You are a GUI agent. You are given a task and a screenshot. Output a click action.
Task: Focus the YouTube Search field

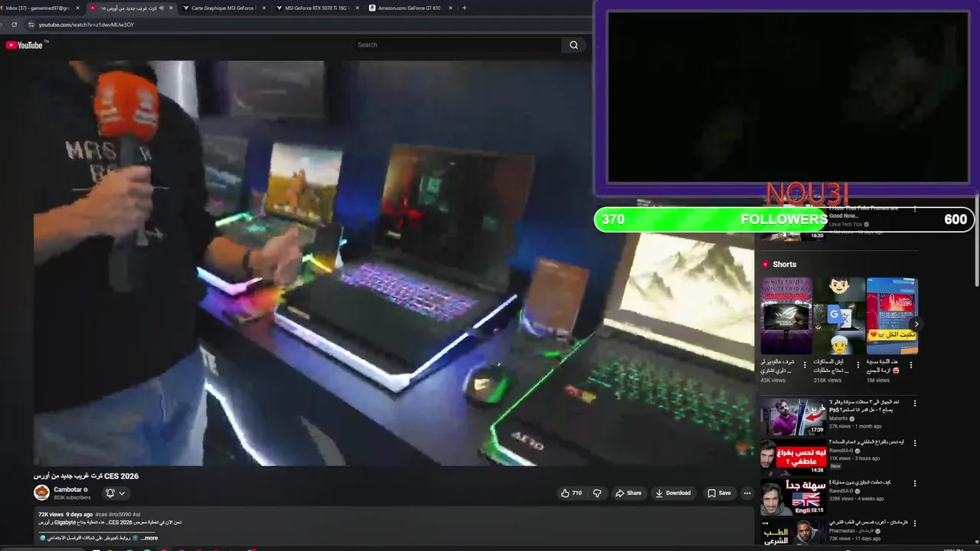(x=457, y=45)
